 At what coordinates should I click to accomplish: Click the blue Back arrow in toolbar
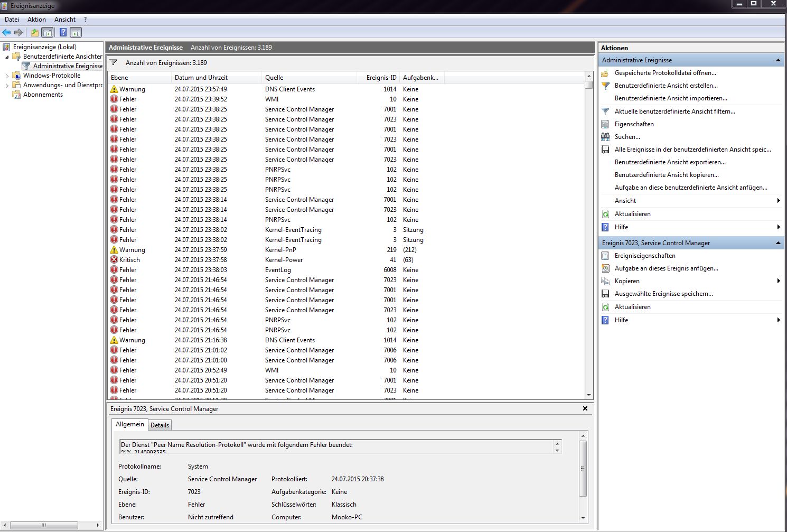tap(7, 33)
